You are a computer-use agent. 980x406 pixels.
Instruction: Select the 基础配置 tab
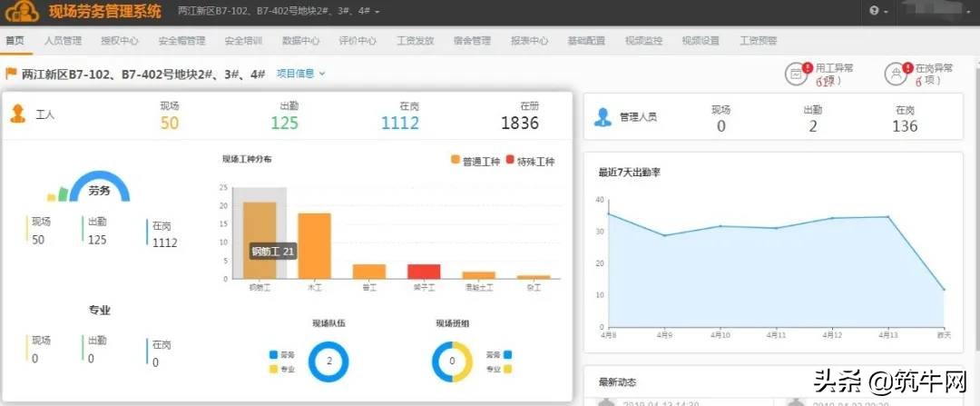pos(586,41)
